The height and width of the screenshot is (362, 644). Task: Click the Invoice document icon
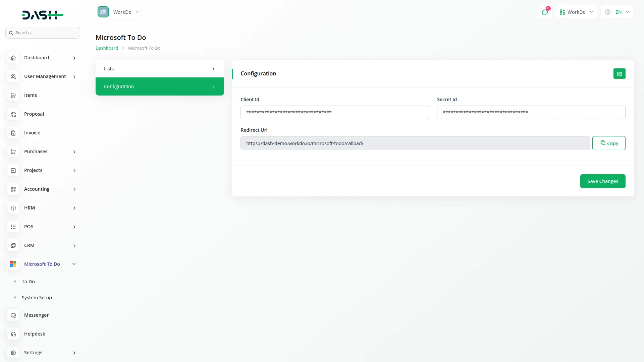(x=13, y=133)
